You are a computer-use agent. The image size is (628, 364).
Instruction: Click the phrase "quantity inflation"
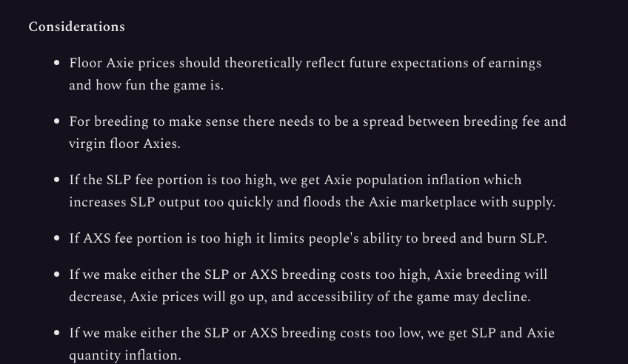[x=124, y=355]
